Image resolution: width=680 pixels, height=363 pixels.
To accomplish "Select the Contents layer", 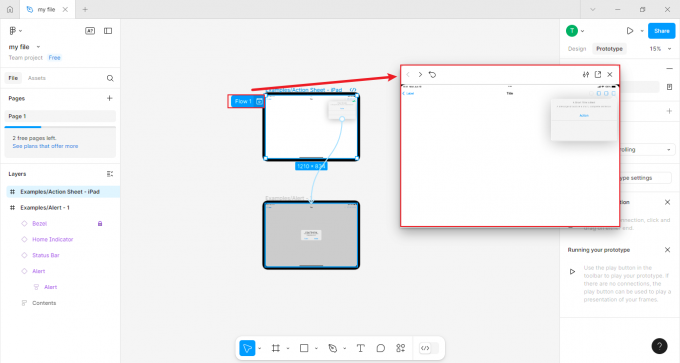I will pos(44,303).
